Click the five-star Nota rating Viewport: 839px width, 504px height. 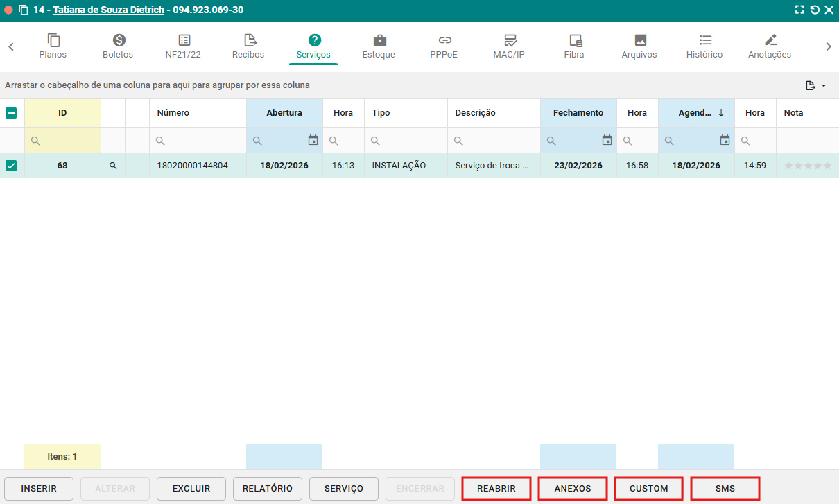point(807,166)
